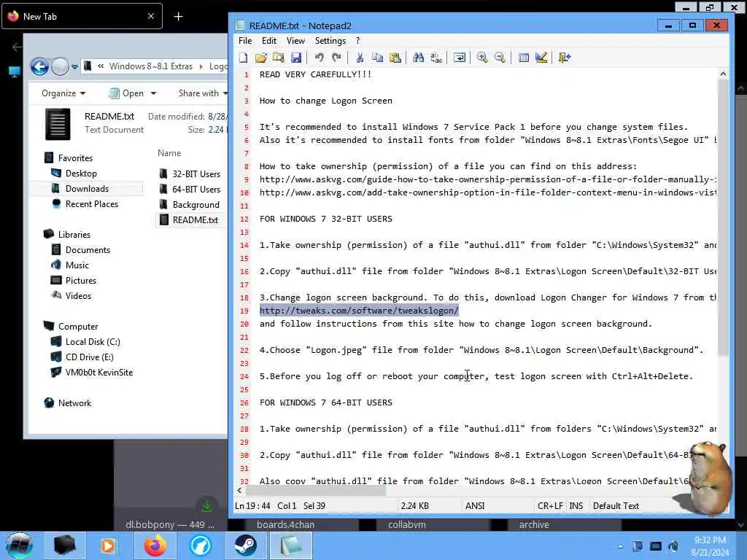
Task: Click the highlighted tweaks.com URL line
Action: click(359, 311)
